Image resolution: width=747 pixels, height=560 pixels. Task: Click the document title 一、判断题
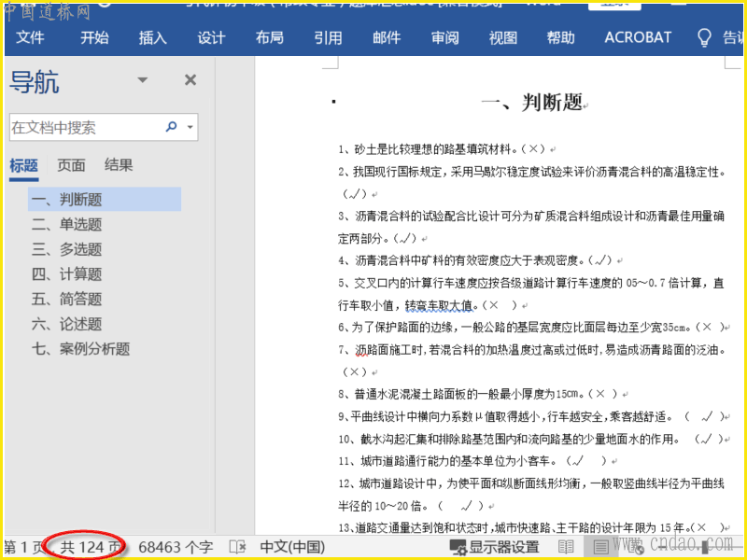532,102
